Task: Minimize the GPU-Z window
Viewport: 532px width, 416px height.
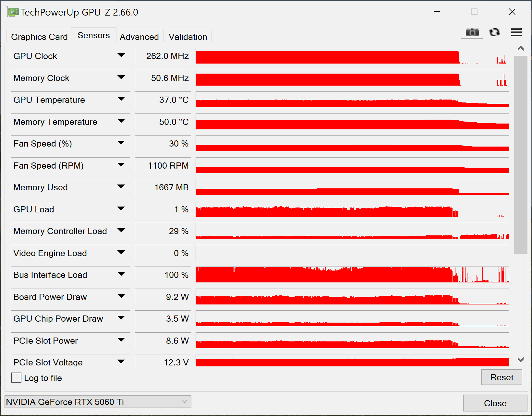Action: tap(437, 12)
